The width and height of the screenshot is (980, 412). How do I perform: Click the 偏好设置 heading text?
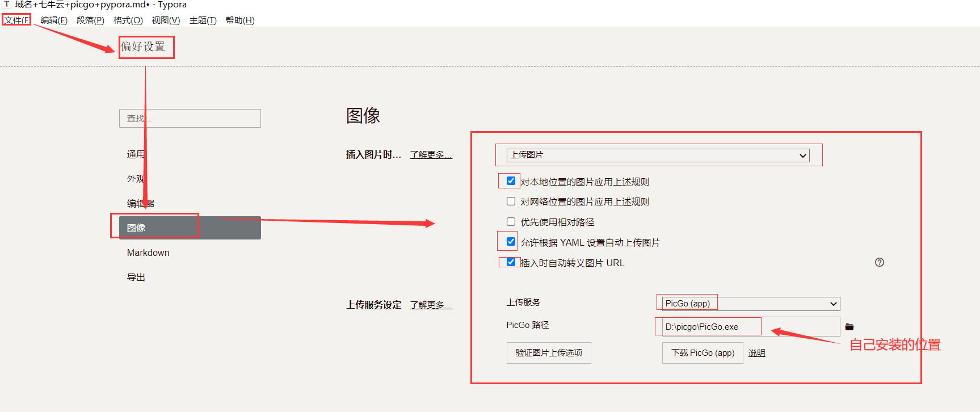click(x=143, y=47)
